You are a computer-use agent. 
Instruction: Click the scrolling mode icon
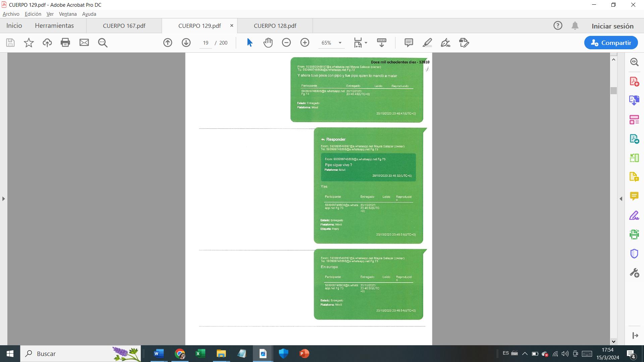tap(382, 43)
